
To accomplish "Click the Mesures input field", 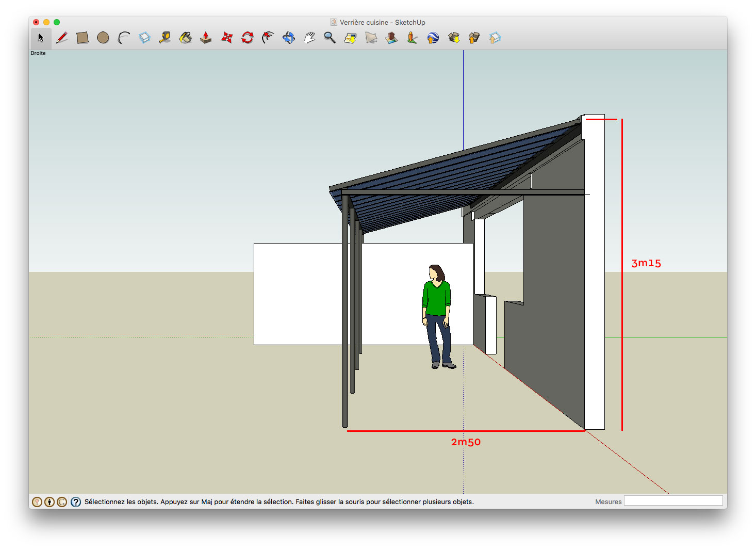I will (673, 501).
